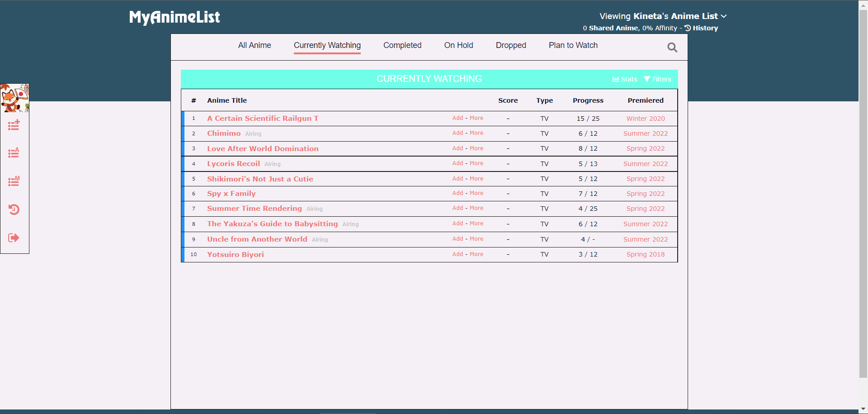The height and width of the screenshot is (414, 868).
Task: Open Shikimori's Not Just a Cutie
Action: 260,179
